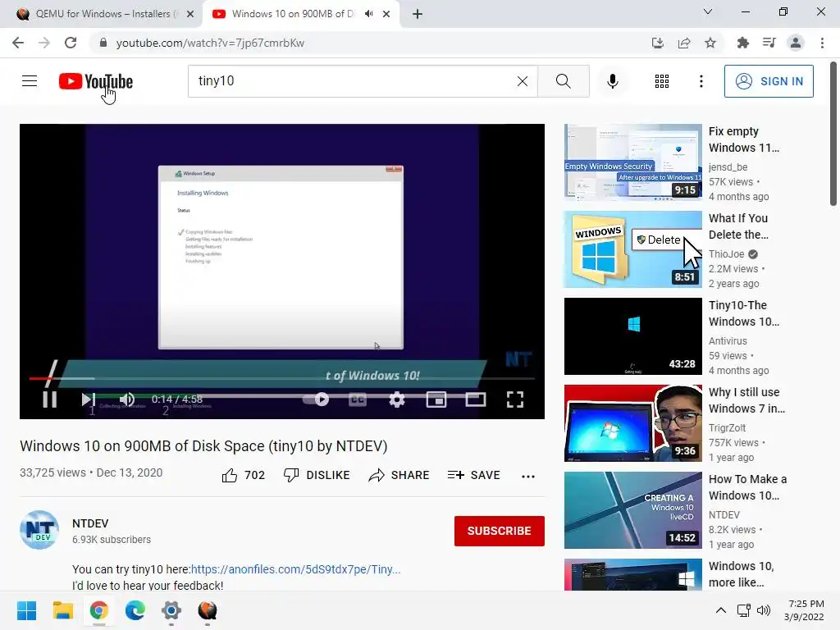The width and height of the screenshot is (840, 630).
Task: Click the magnifier search button
Action: click(563, 81)
